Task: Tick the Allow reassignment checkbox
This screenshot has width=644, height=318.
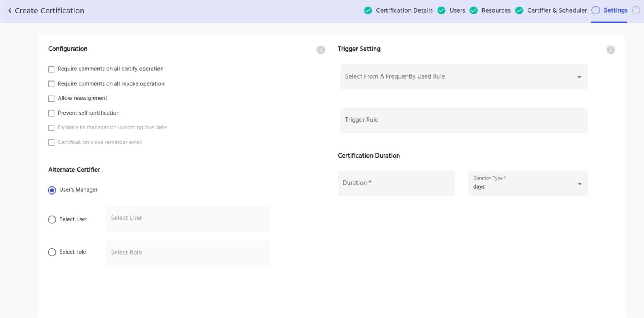Action: 51,99
